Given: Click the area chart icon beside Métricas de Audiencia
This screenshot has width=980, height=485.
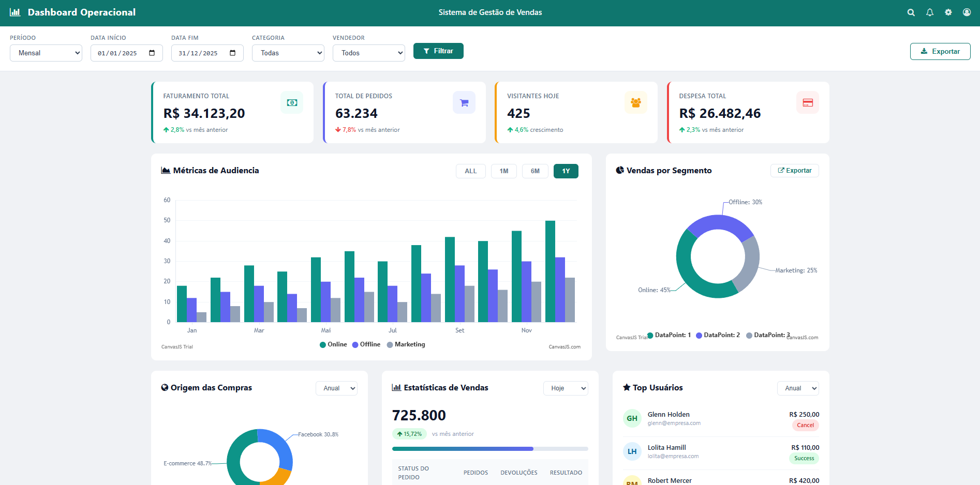Looking at the screenshot, I should pyautogui.click(x=166, y=171).
